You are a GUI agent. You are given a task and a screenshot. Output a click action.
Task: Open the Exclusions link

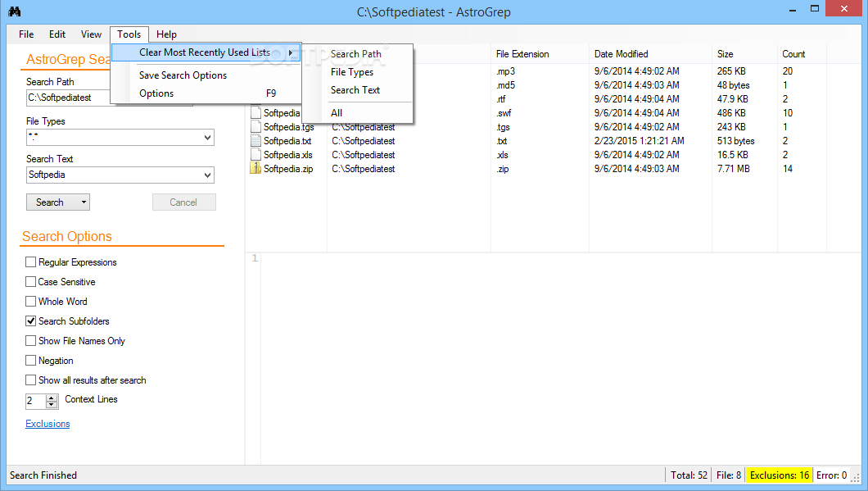47,424
